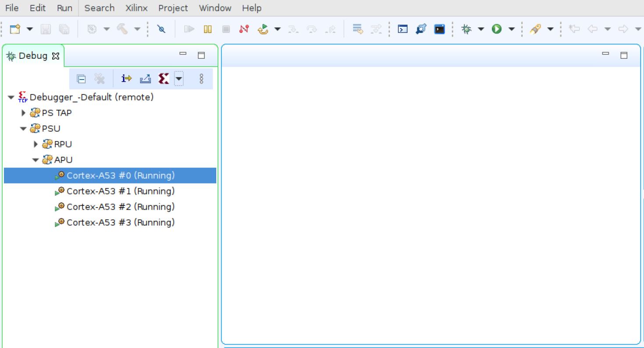Collapse the Debugger_-Default (remote) node
This screenshot has height=348, width=644.
pos(11,97)
